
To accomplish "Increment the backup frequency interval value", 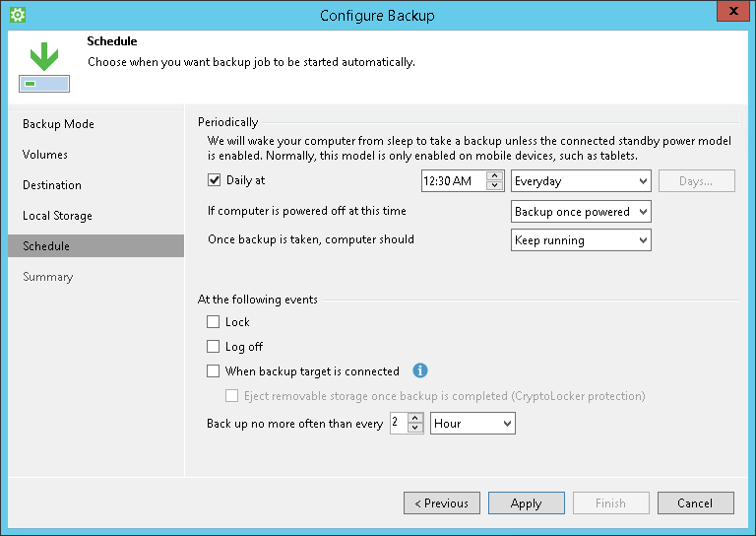I will click(416, 418).
